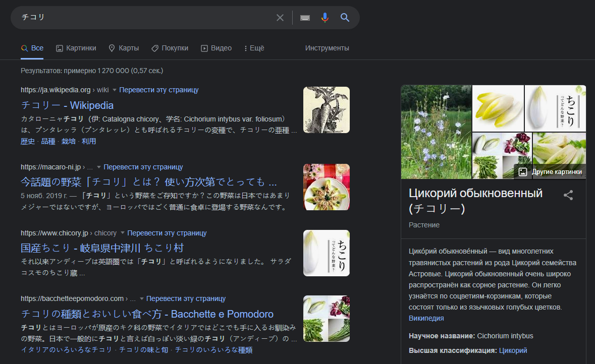Click the magnifying glass search button

coord(345,18)
